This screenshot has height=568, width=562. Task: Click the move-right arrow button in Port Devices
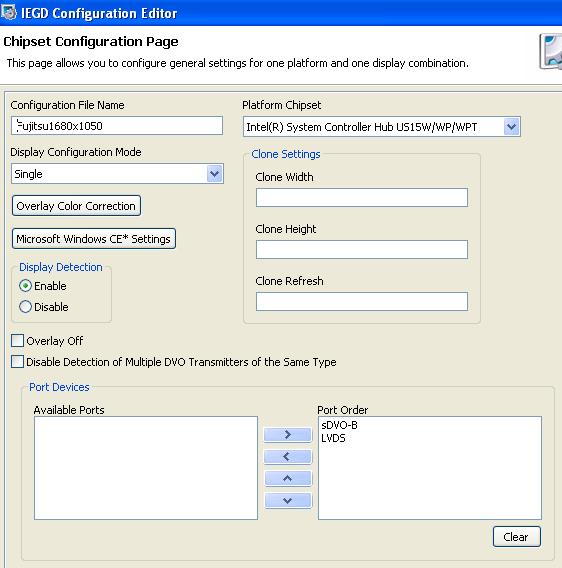tap(288, 434)
